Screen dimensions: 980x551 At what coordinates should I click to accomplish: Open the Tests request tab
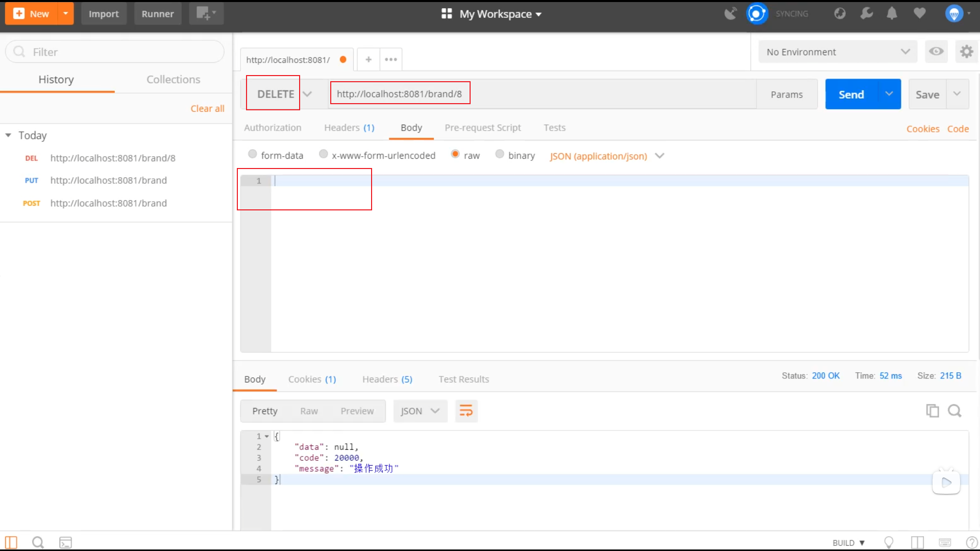pyautogui.click(x=554, y=128)
